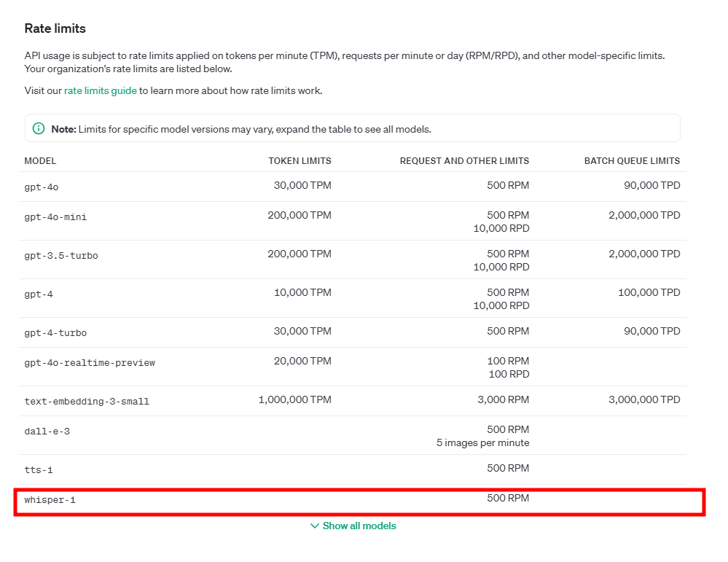Click the BATCH QUEUE LIMITS header
Image resolution: width=728 pixels, height=562 pixels.
pos(632,160)
